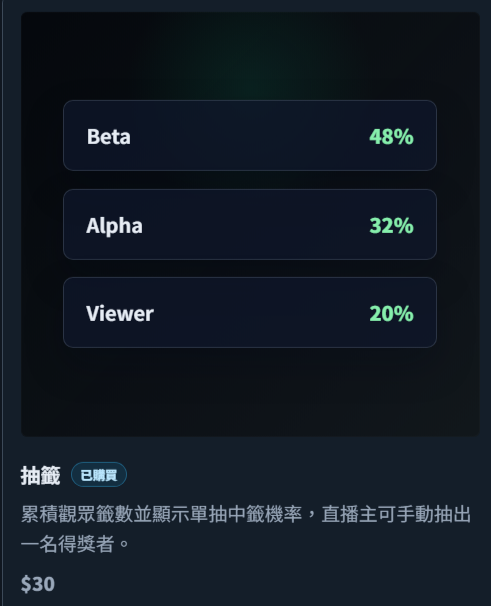Image resolution: width=491 pixels, height=606 pixels.
Task: Click green glow area above Beta row
Action: pyautogui.click(x=250, y=58)
